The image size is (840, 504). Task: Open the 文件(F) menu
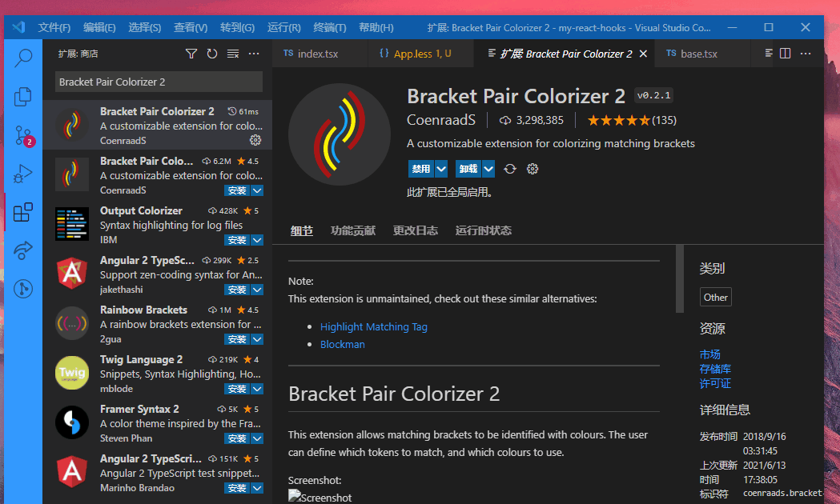tap(54, 27)
